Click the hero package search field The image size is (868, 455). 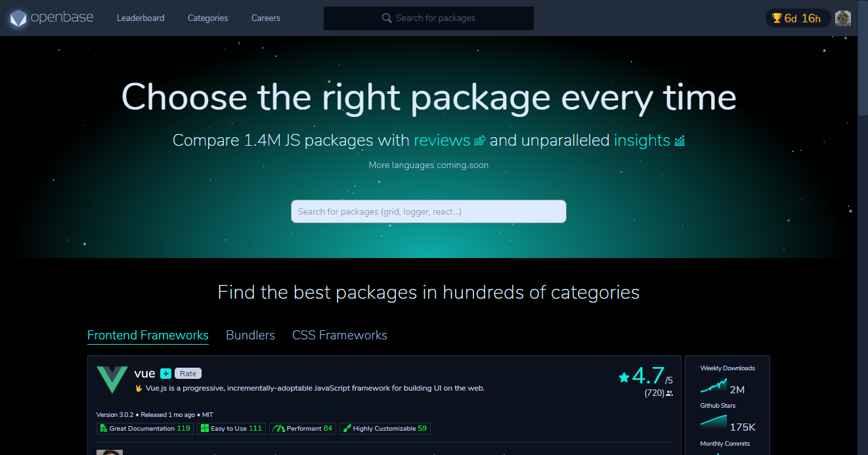point(429,211)
